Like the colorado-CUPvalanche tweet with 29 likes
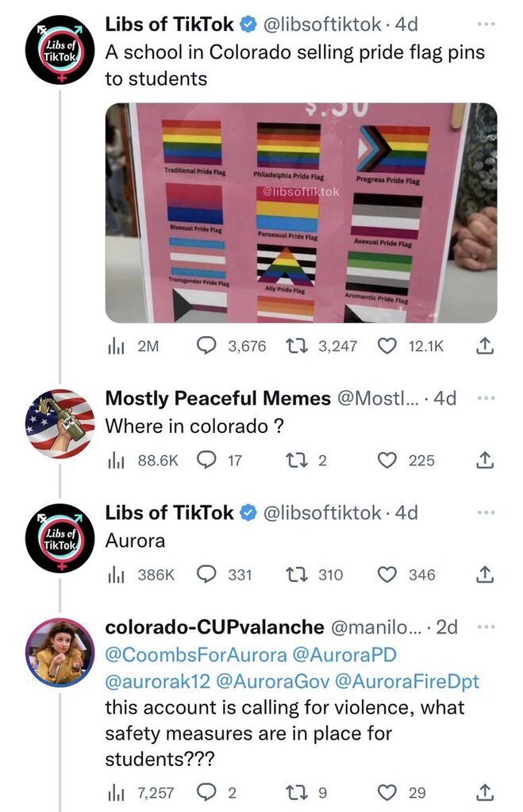The image size is (523, 812). pyautogui.click(x=386, y=792)
